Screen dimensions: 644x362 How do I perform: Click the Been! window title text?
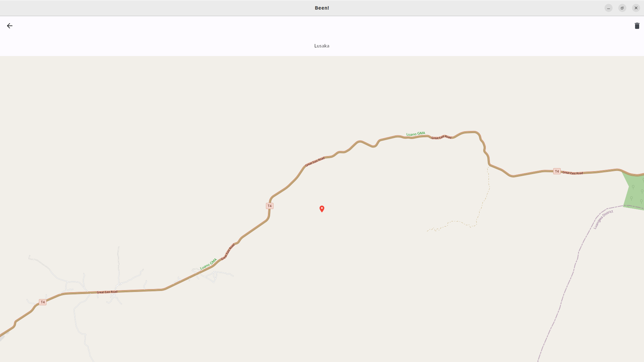click(x=322, y=8)
